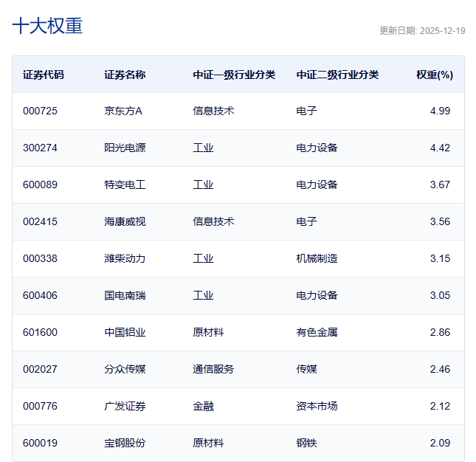Click weight value 2.12
Viewport: 476px width, 462px height.
point(440,406)
